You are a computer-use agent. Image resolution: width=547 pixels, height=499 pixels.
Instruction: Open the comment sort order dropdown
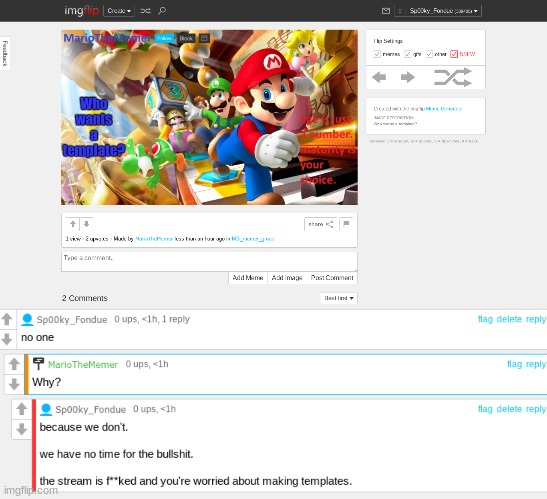point(339,298)
